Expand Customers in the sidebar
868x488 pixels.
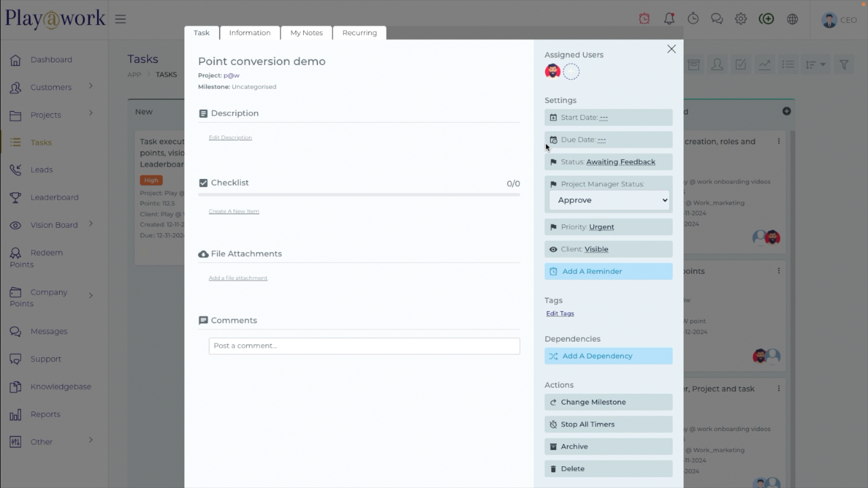[91, 86]
